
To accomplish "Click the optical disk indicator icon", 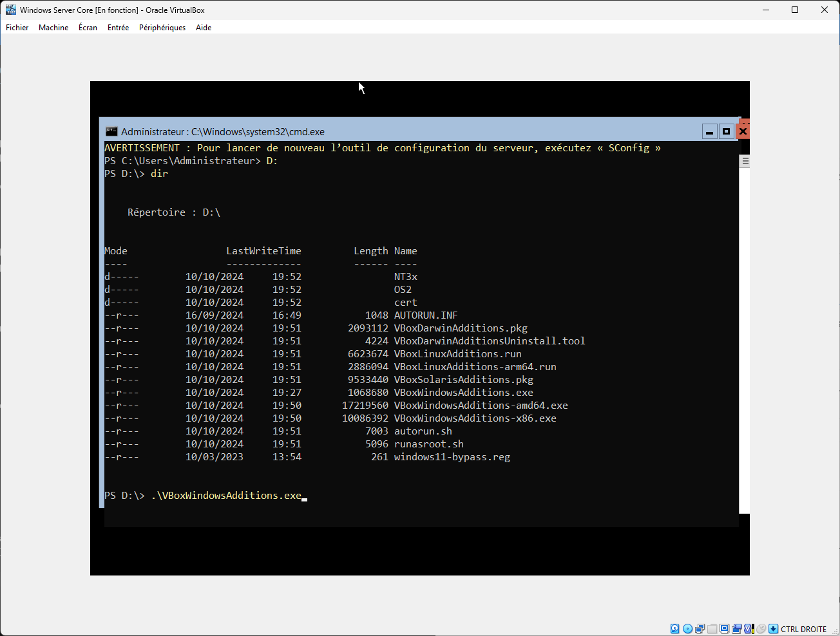I will point(688,629).
